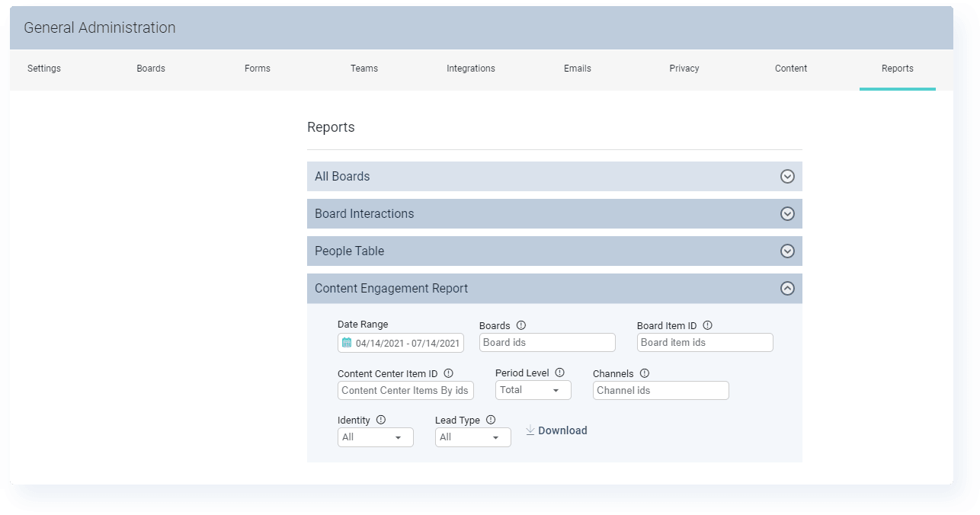Open the Period Level dropdown
980x515 pixels.
point(533,390)
